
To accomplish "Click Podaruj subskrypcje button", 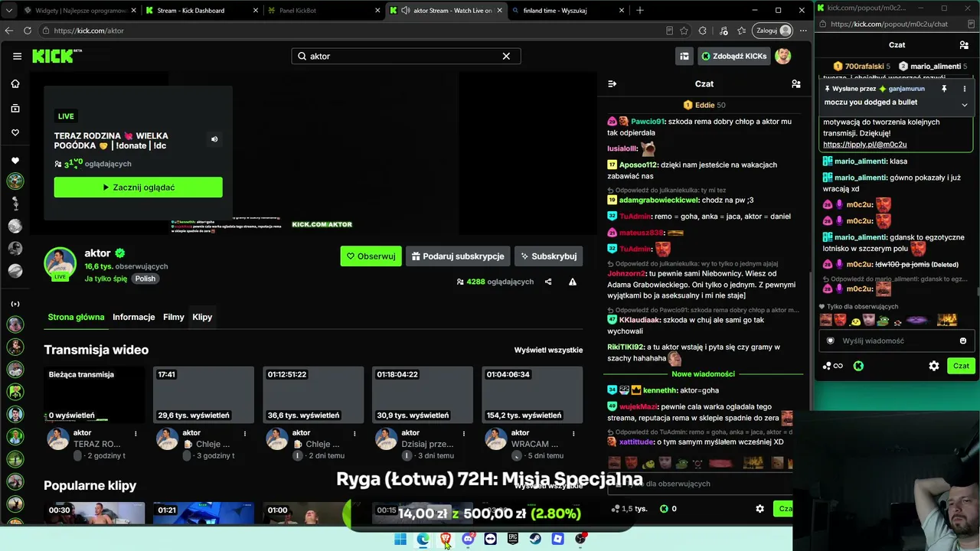I will pyautogui.click(x=458, y=256).
